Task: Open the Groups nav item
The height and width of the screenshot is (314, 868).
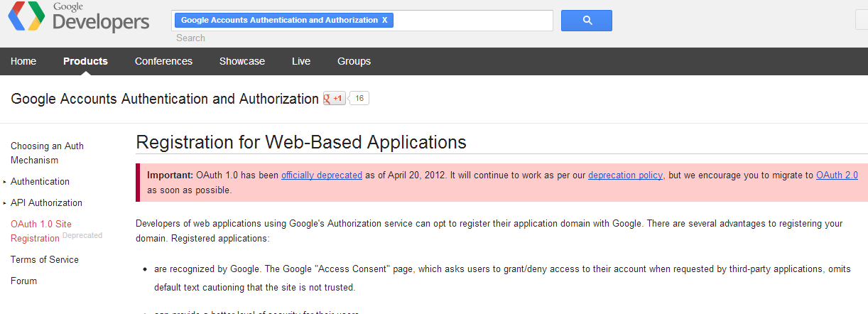Action: [354, 61]
